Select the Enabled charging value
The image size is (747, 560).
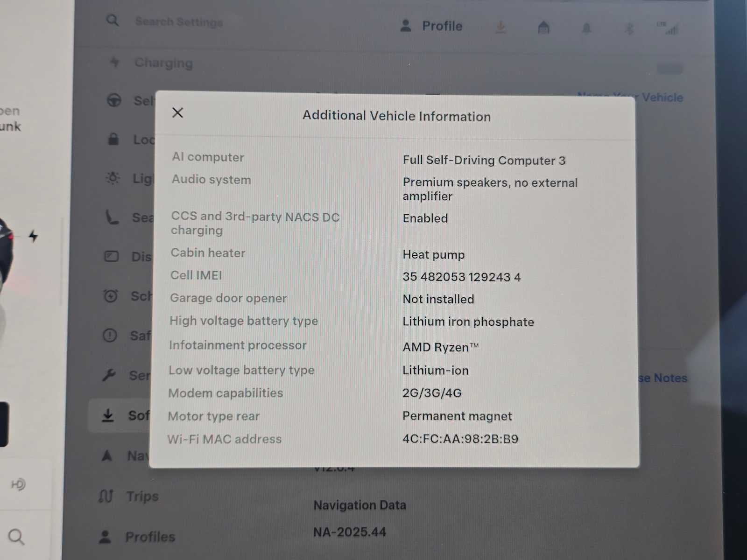click(x=425, y=218)
